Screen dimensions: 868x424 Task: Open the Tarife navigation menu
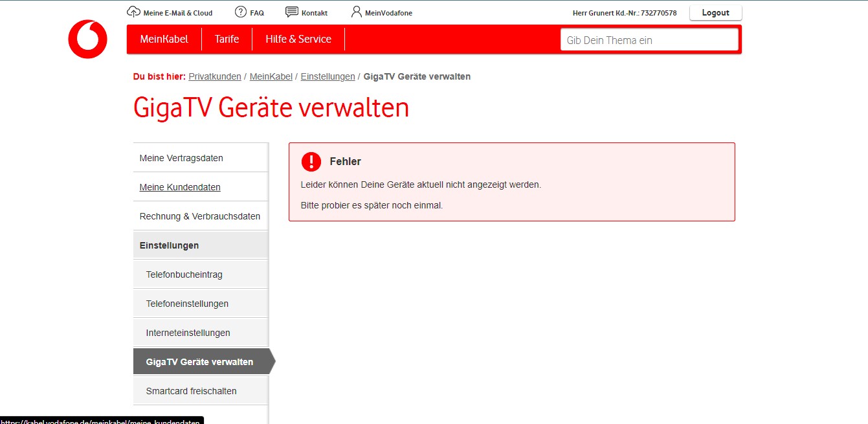coord(227,39)
